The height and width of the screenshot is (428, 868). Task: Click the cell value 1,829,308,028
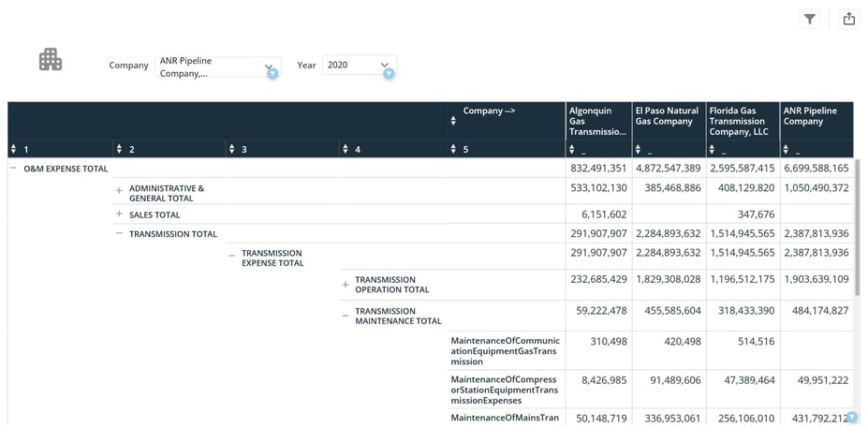[669, 279]
